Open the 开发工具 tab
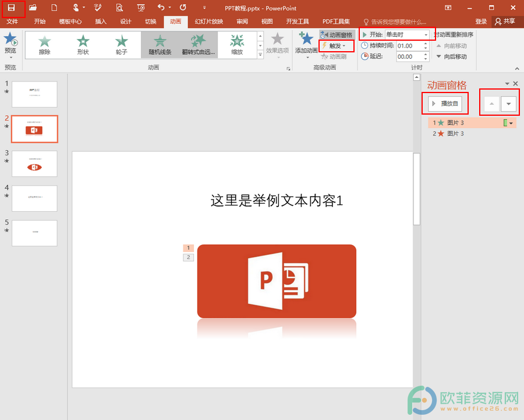The image size is (524, 420). [x=298, y=22]
